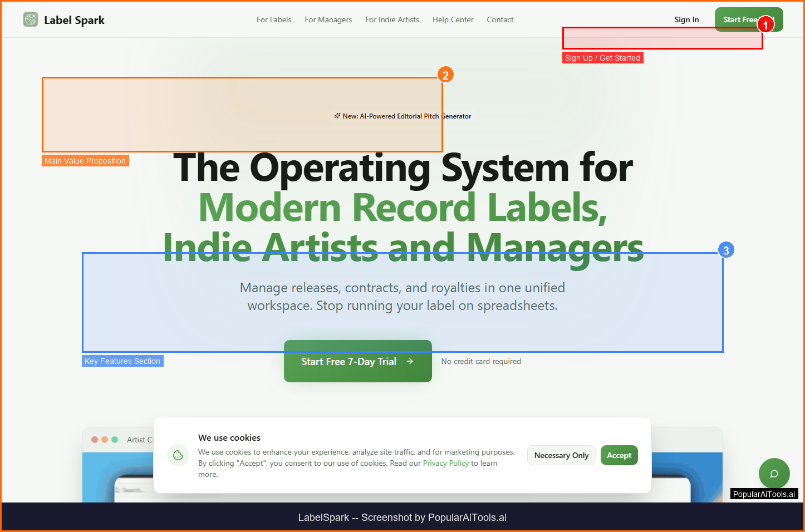
Task: Select blue annotation marker number 3
Action: pos(726,250)
